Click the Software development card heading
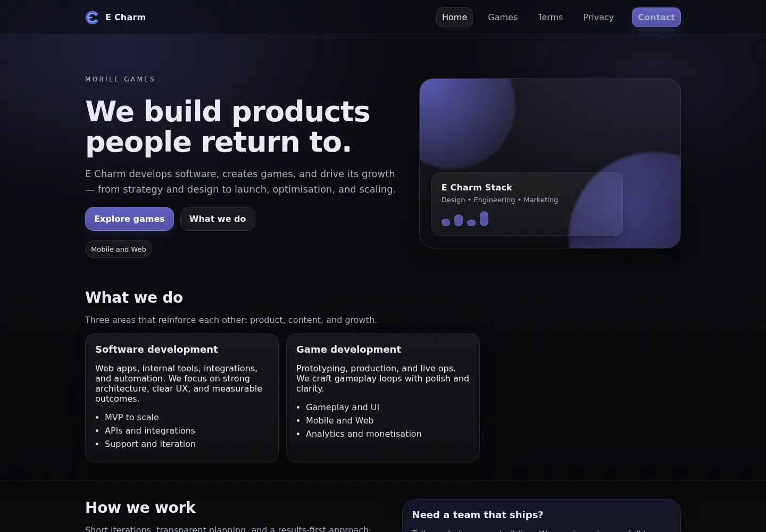Image resolution: width=766 pixels, height=532 pixels. 156,350
